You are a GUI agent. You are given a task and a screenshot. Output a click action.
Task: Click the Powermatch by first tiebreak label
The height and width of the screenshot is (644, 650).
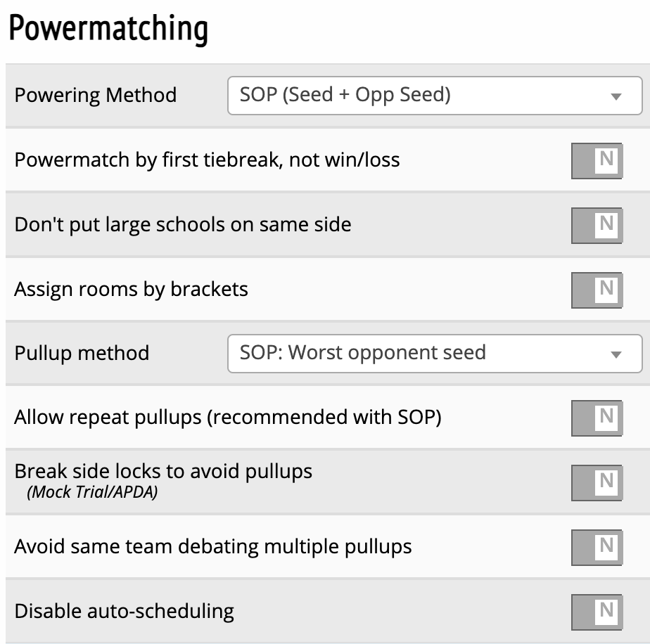coord(207,160)
